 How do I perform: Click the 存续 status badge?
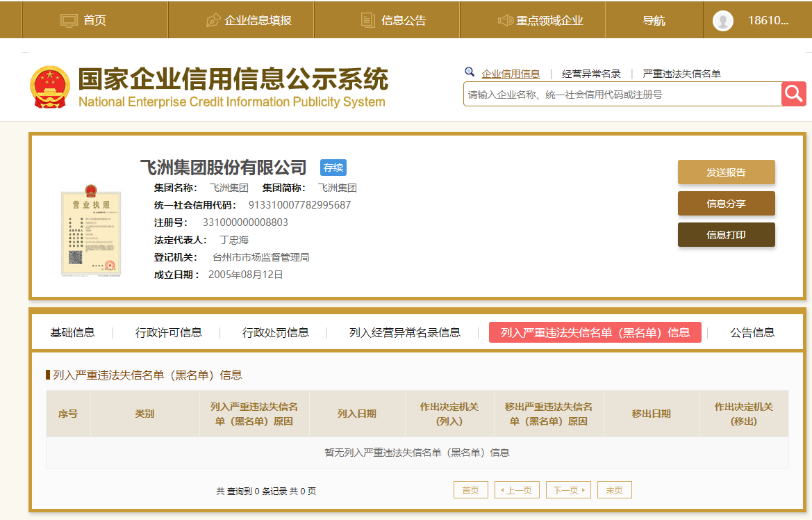click(333, 168)
